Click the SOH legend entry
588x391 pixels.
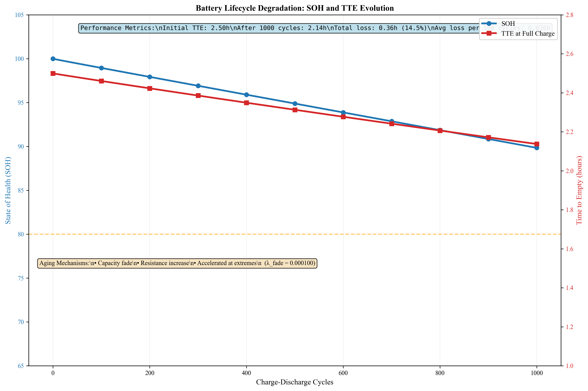point(508,24)
